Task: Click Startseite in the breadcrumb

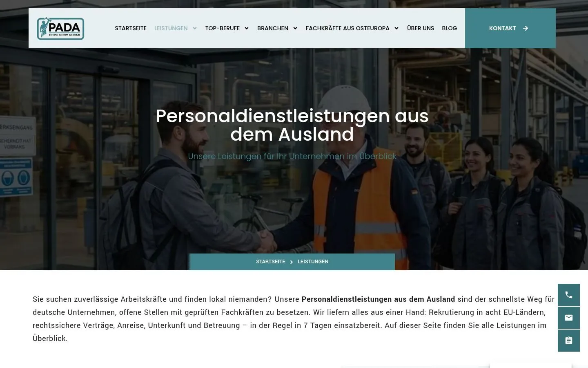Action: click(271, 262)
